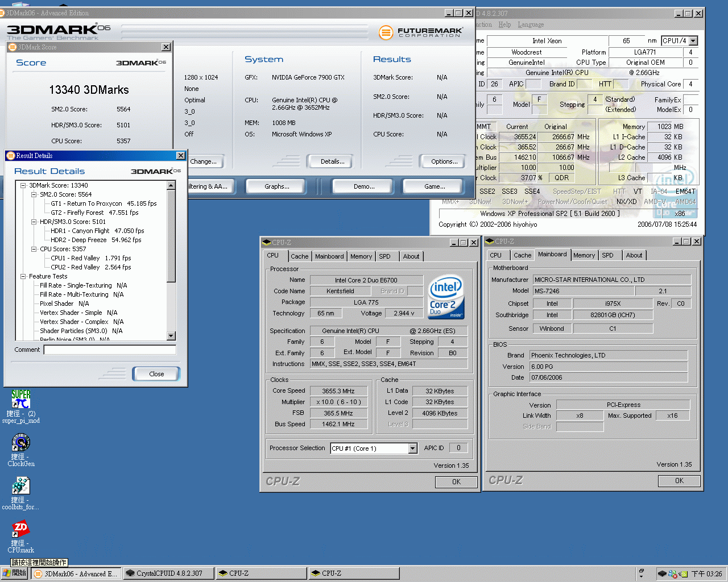728x582 pixels.
Task: Open the Language menu in CrystalCPUID
Action: (531, 24)
